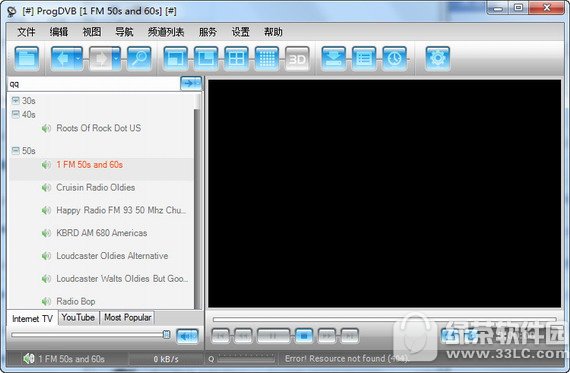Select 1 FM 50s and 60s channel
570x373 pixels.
coord(89,165)
